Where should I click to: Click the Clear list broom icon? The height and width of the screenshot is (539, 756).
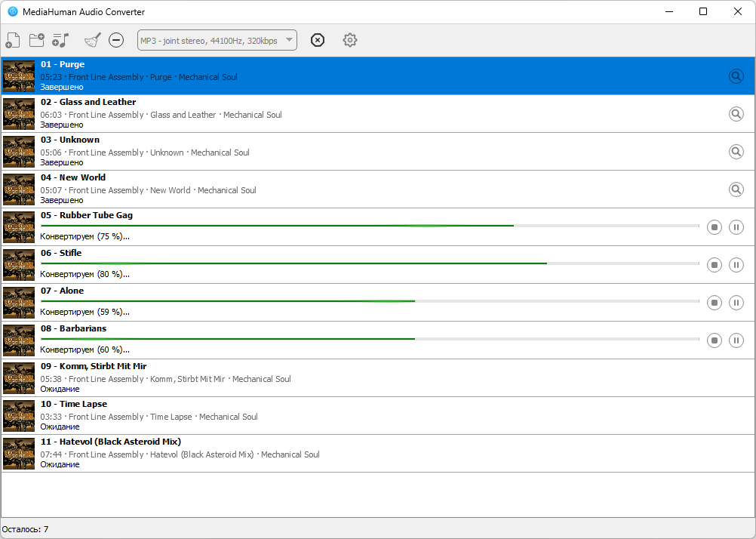[x=93, y=40]
